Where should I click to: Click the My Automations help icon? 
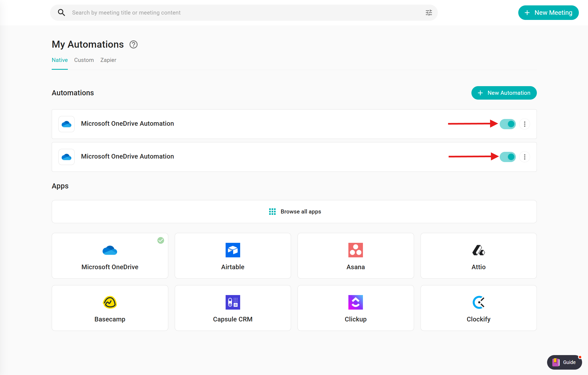[133, 44]
